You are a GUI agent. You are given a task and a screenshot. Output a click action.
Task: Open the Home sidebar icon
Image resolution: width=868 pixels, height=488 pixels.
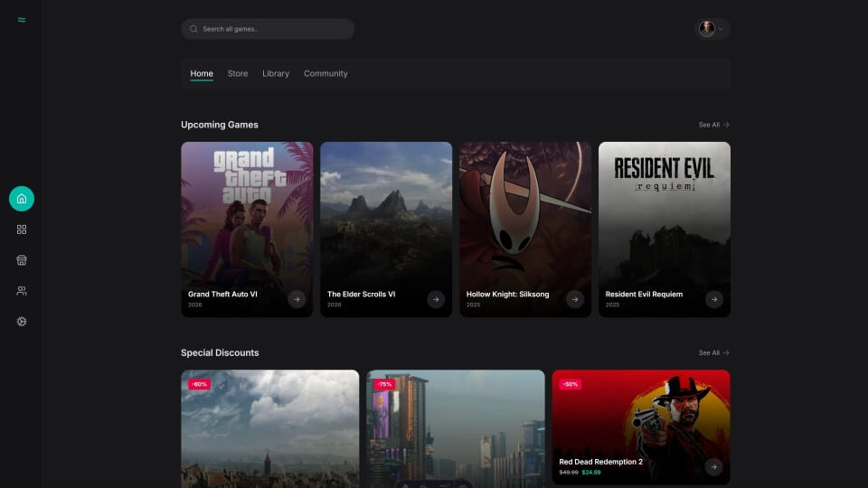tap(22, 199)
